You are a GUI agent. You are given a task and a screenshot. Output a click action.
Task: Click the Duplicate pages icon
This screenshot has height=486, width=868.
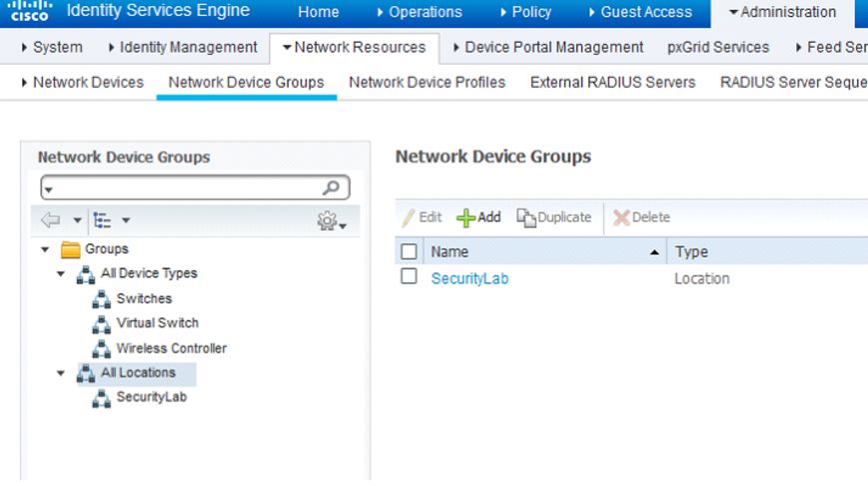526,218
